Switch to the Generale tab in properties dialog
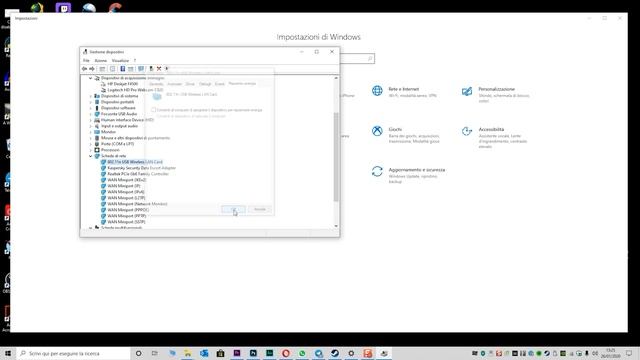640x360 pixels. pos(156,84)
